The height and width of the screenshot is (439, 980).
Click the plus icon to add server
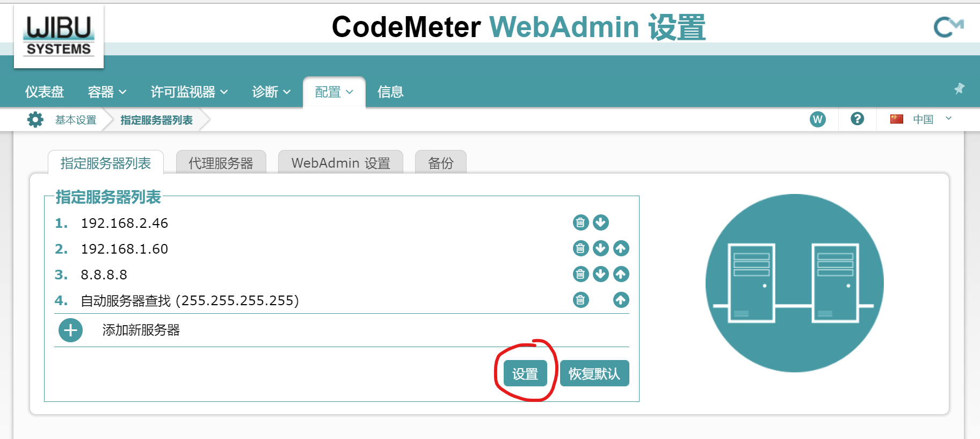coord(71,330)
